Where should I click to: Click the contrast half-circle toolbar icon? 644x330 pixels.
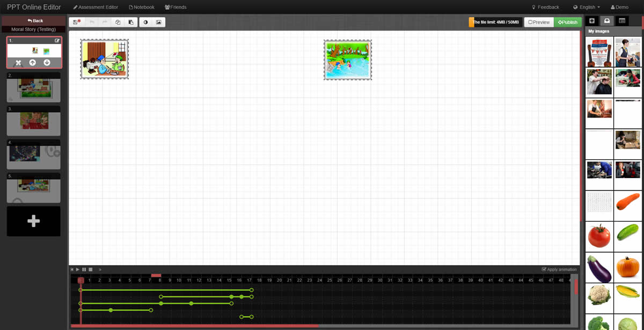click(145, 23)
